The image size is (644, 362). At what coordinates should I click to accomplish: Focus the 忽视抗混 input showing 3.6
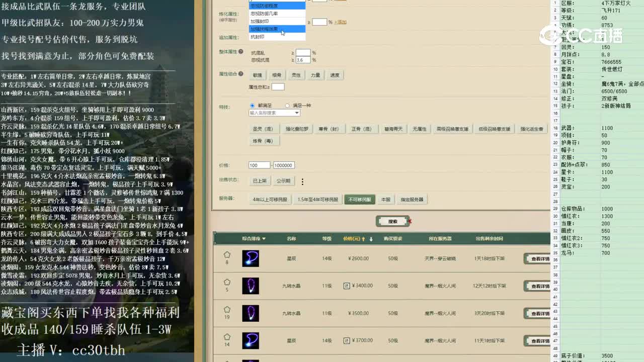pyautogui.click(x=303, y=60)
